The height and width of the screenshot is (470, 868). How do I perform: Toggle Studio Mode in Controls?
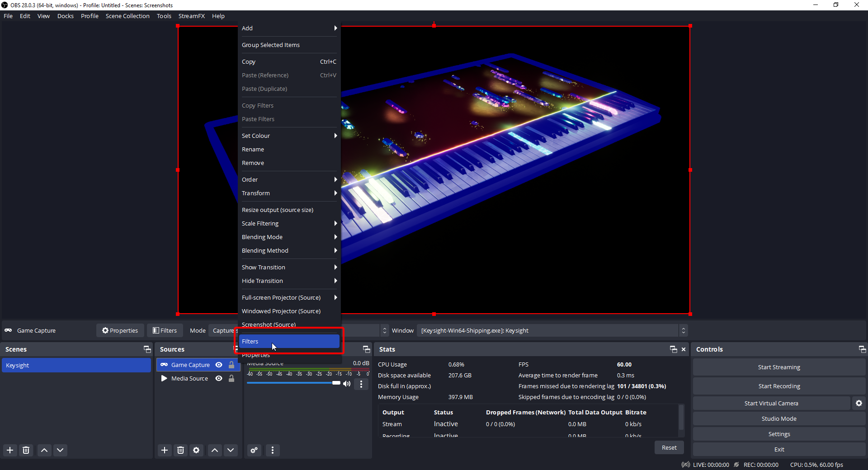(779, 418)
